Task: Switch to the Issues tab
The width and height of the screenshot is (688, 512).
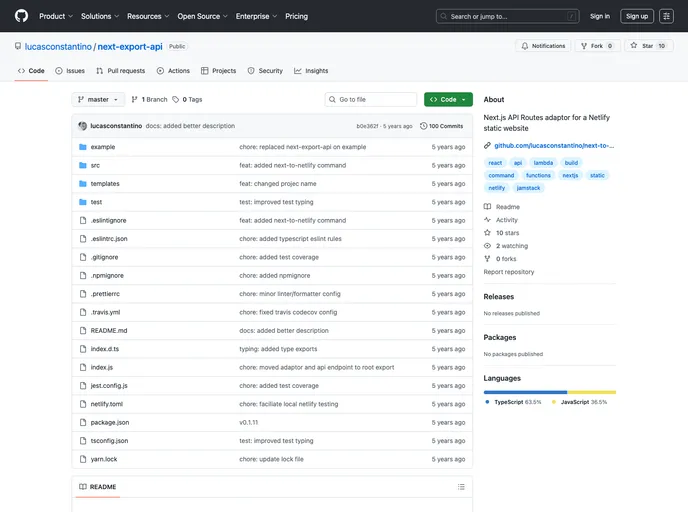Action: [70, 71]
